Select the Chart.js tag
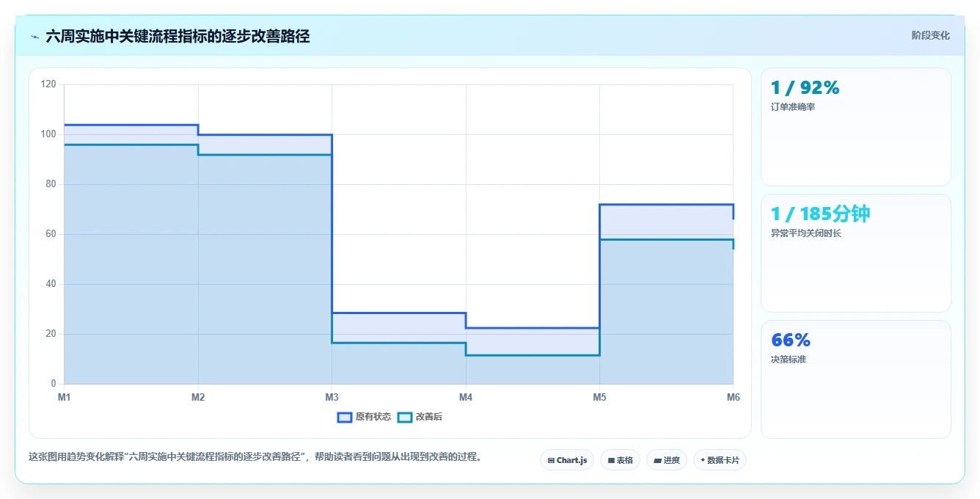Image resolution: width=980 pixels, height=499 pixels. pyautogui.click(x=567, y=460)
